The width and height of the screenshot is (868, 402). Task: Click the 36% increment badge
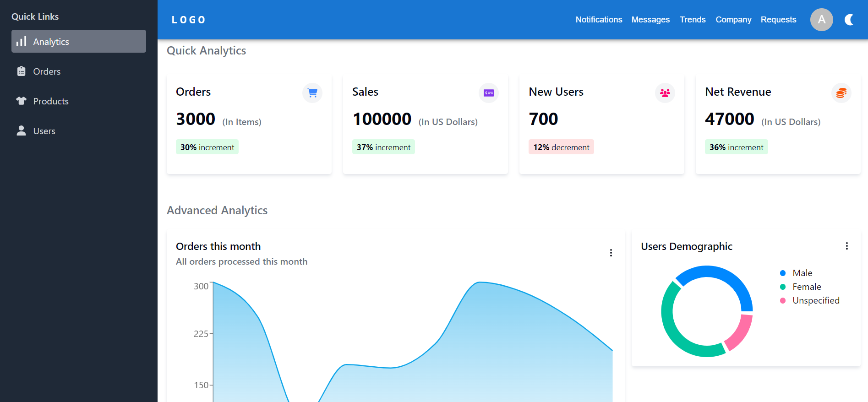[736, 147]
